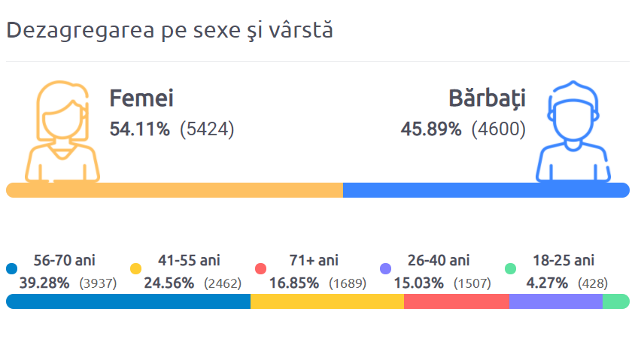The width and height of the screenshot is (644, 354).
Task: Click the 39.28% value under 56-70 ani
Action: (44, 283)
